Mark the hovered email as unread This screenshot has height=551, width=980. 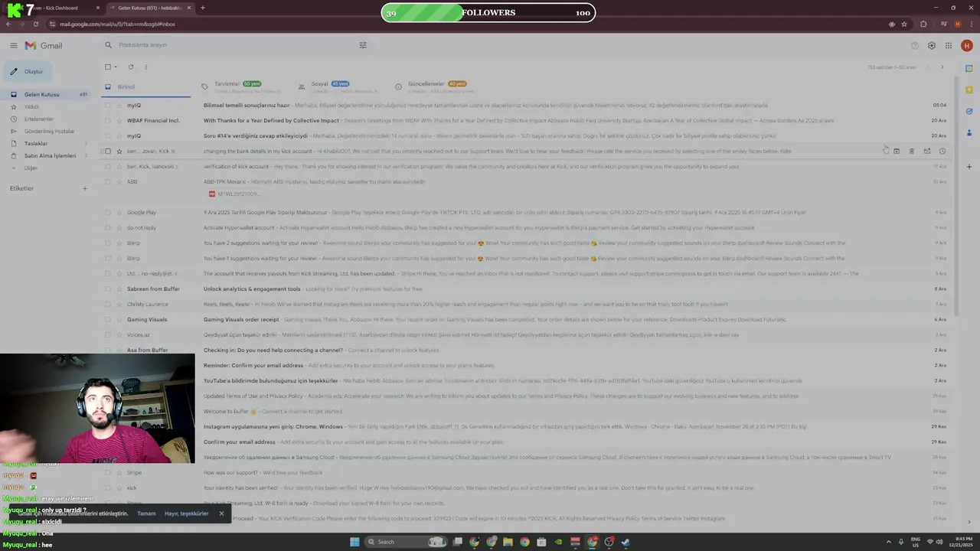[x=927, y=152]
